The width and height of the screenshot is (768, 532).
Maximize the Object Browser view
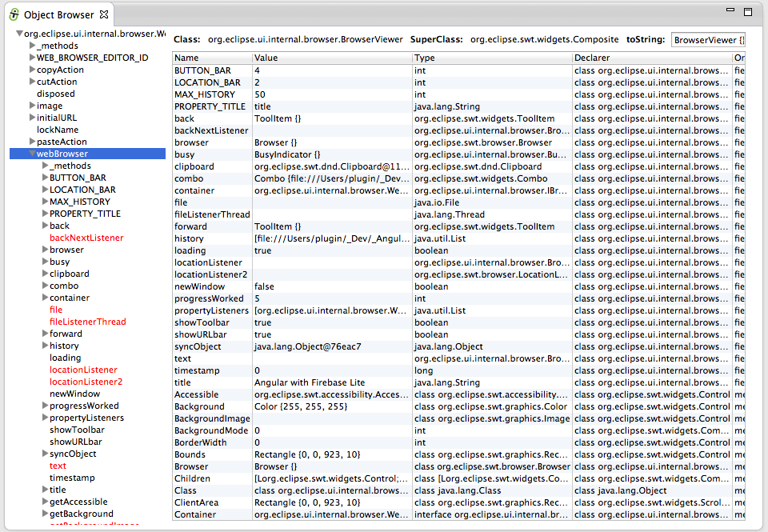(748, 11)
